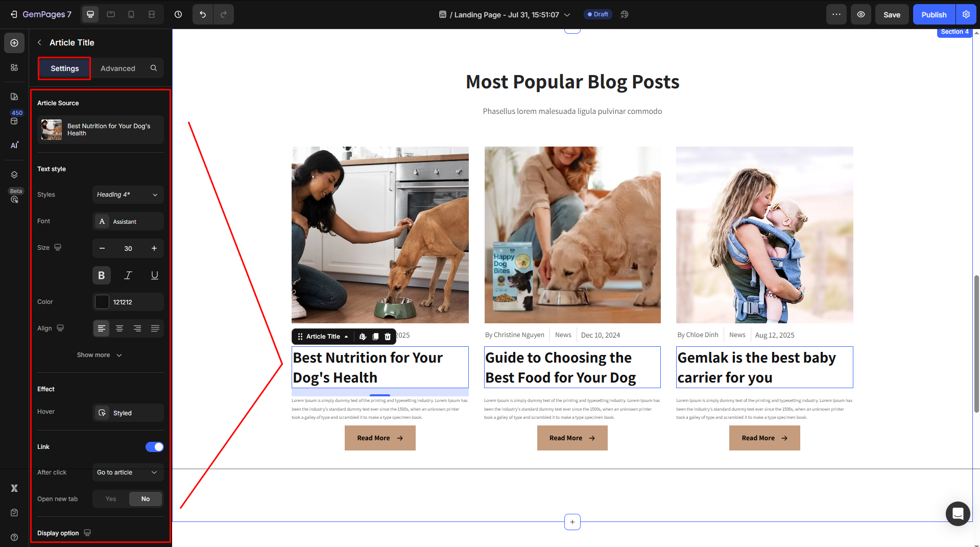Add a section with the bottom plus button
The height and width of the screenshot is (547, 980).
pos(572,522)
